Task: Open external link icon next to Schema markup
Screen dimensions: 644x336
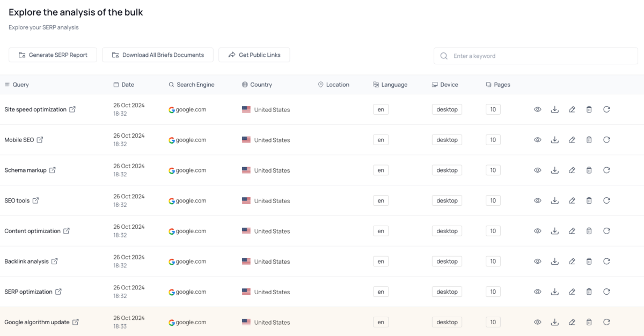Action: [x=53, y=170]
